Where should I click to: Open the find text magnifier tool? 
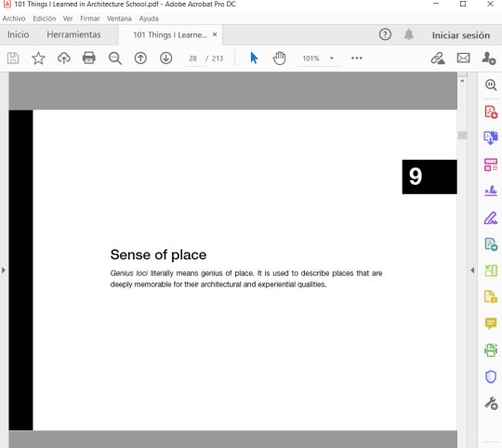click(x=115, y=59)
